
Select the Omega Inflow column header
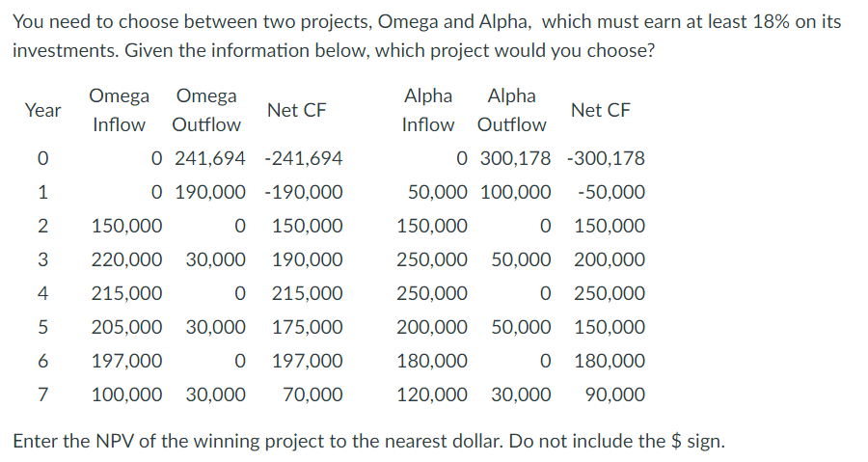[120, 110]
